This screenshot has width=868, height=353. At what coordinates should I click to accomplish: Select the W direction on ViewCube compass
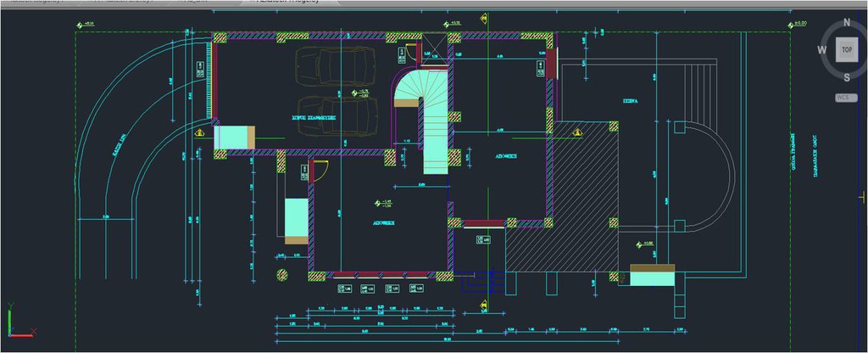[822, 50]
